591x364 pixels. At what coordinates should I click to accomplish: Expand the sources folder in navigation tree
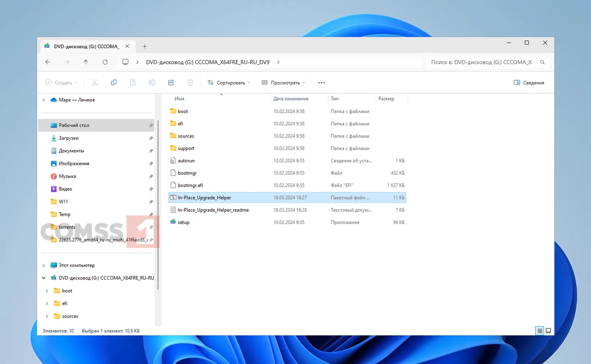pos(47,316)
